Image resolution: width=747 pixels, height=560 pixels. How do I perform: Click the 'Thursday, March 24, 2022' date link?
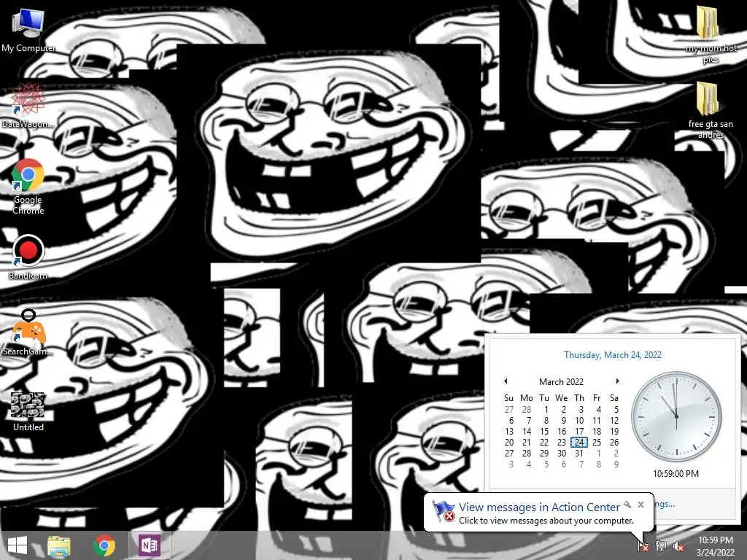[x=613, y=355]
